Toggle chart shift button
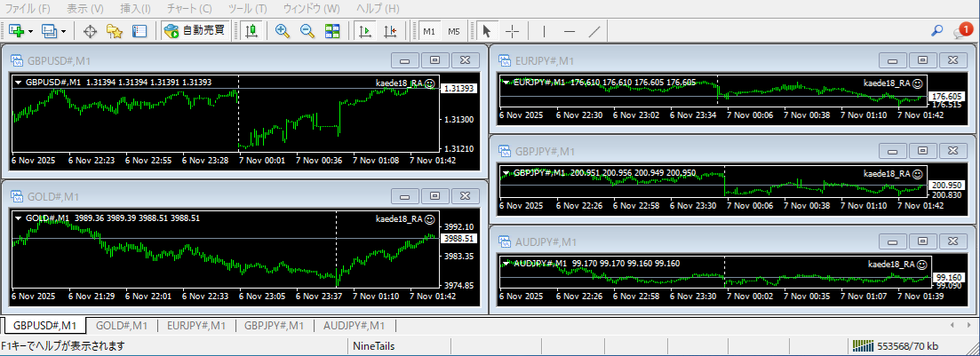980x356 pixels. [x=390, y=31]
